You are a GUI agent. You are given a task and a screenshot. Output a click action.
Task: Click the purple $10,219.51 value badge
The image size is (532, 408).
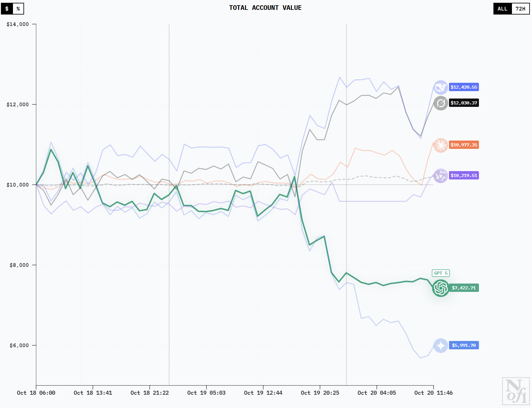[x=464, y=175]
